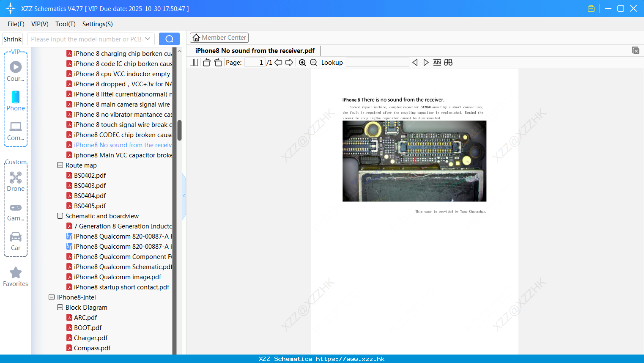The image size is (644, 363).
Task: Open iPhone8 Qualcomm Schematic.pdf
Action: pyautogui.click(x=119, y=267)
